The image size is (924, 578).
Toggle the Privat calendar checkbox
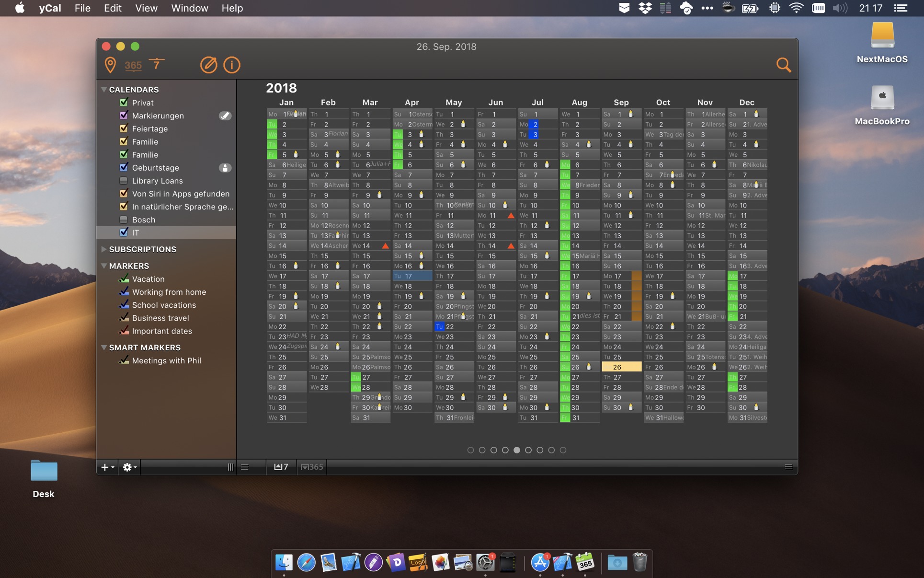124,103
